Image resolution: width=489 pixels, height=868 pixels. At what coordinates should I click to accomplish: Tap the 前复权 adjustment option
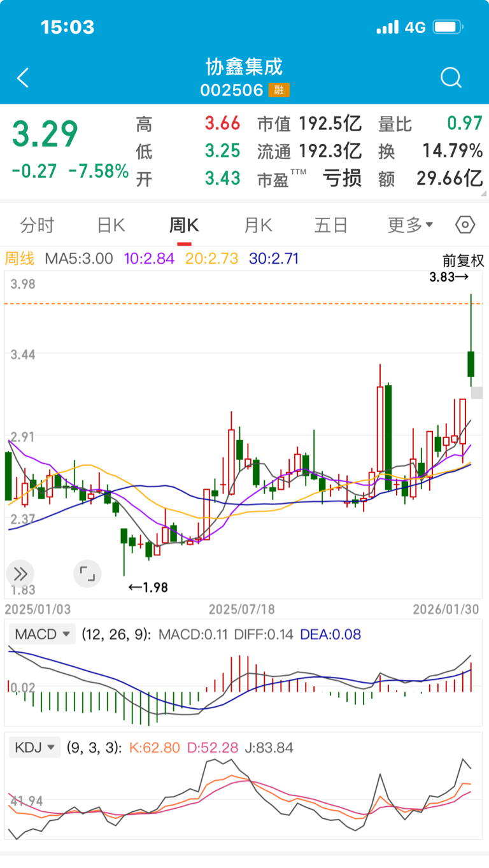pyautogui.click(x=464, y=260)
